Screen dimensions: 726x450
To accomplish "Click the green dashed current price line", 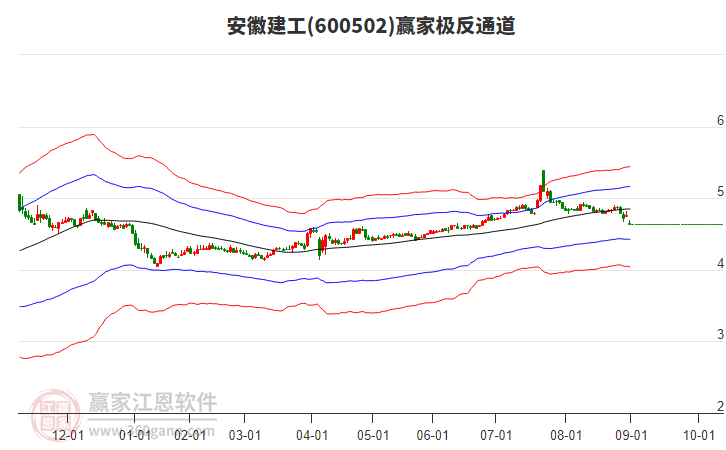I will coord(677,225).
